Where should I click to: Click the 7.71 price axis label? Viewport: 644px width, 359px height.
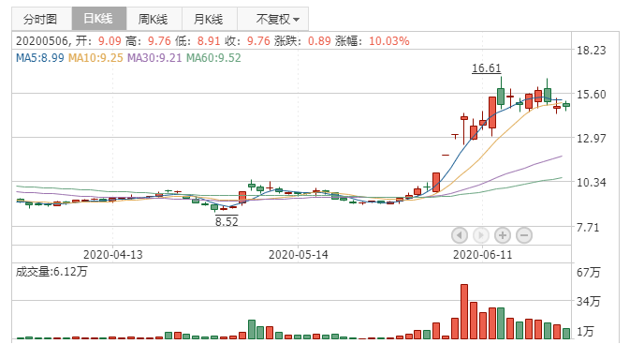pyautogui.click(x=588, y=228)
